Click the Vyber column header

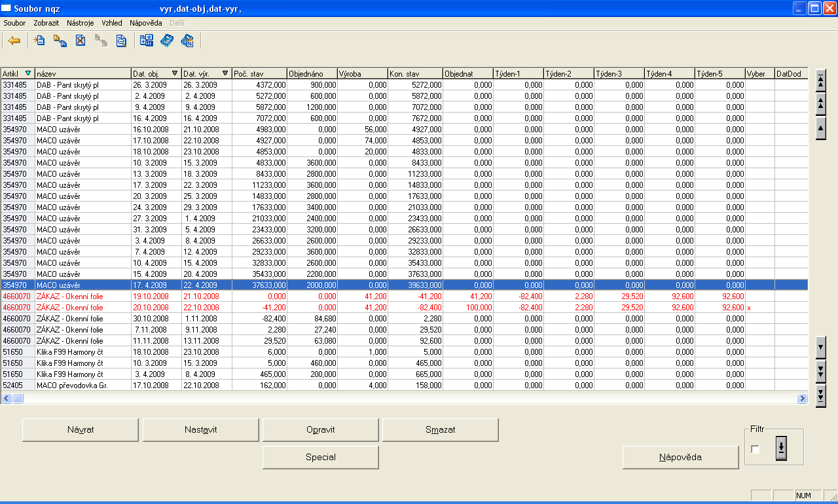(760, 73)
